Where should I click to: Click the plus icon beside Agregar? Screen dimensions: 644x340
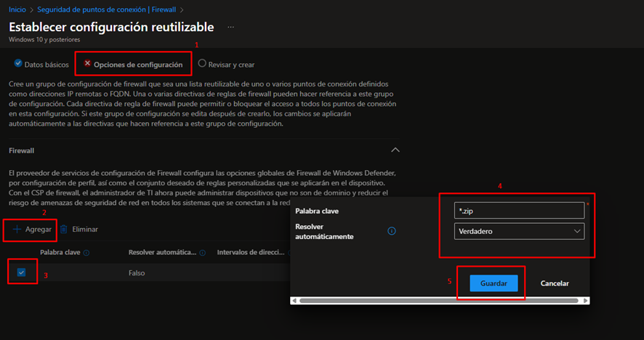(17, 229)
